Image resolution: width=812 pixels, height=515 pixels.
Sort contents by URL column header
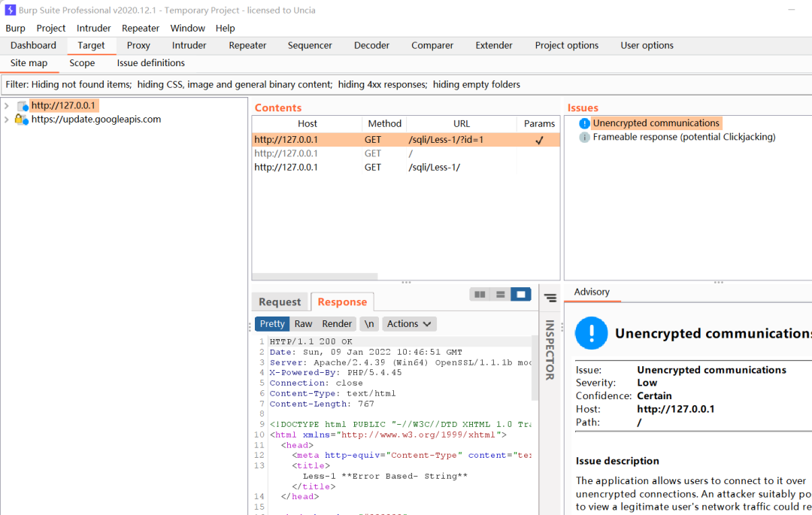point(462,124)
